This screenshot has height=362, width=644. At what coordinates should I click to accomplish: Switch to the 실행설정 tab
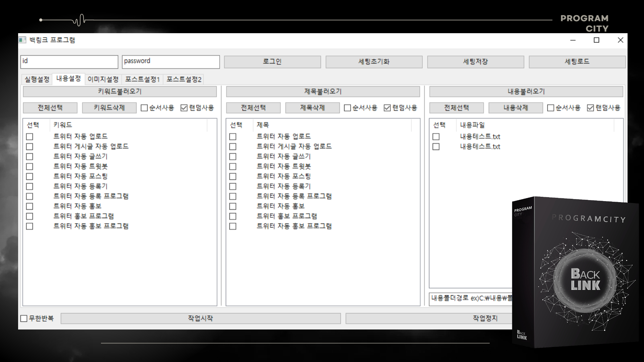pyautogui.click(x=37, y=79)
